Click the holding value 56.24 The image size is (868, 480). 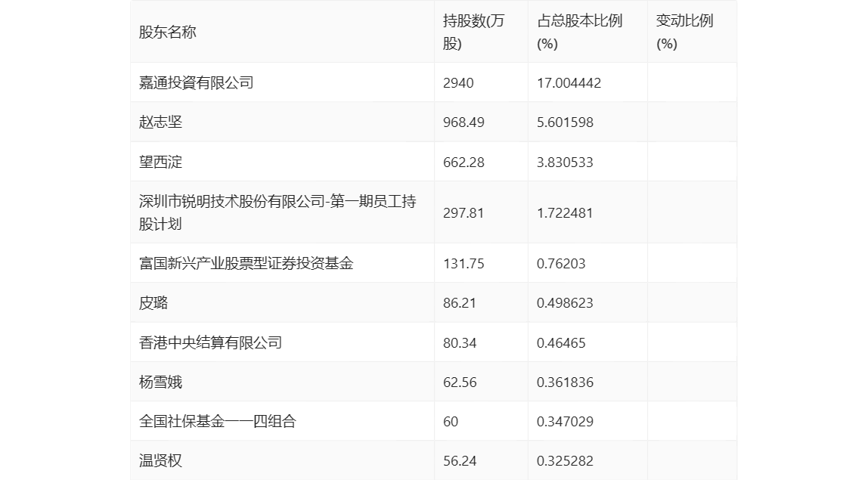(x=460, y=460)
